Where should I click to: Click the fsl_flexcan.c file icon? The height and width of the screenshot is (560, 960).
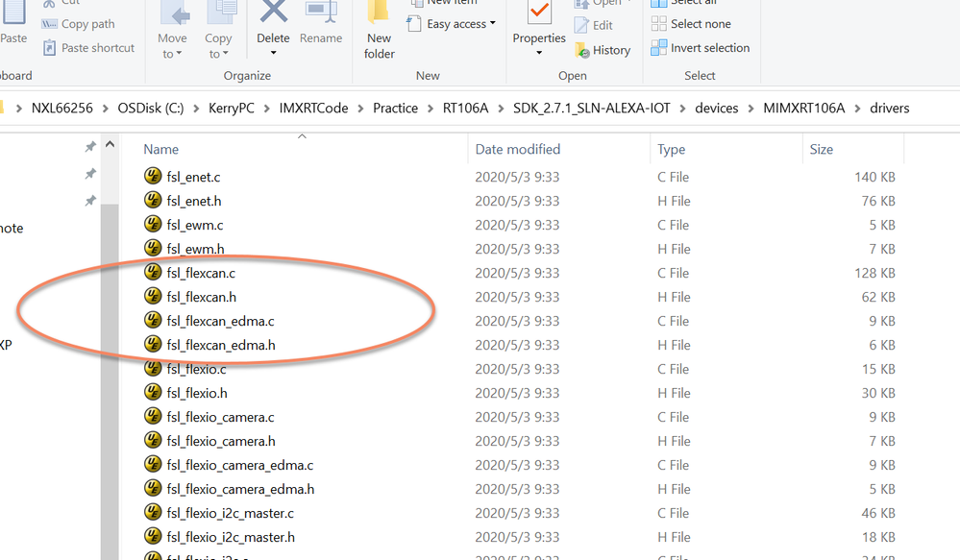point(153,273)
